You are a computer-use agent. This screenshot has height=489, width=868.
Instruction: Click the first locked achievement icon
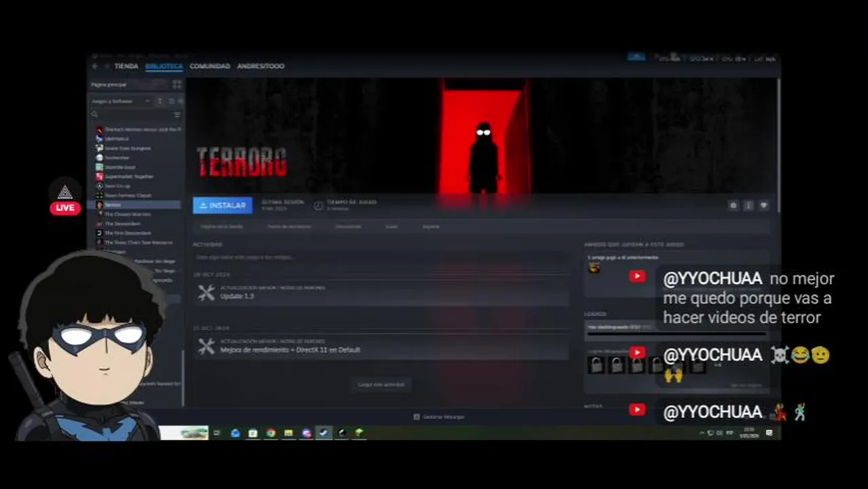pos(596,365)
